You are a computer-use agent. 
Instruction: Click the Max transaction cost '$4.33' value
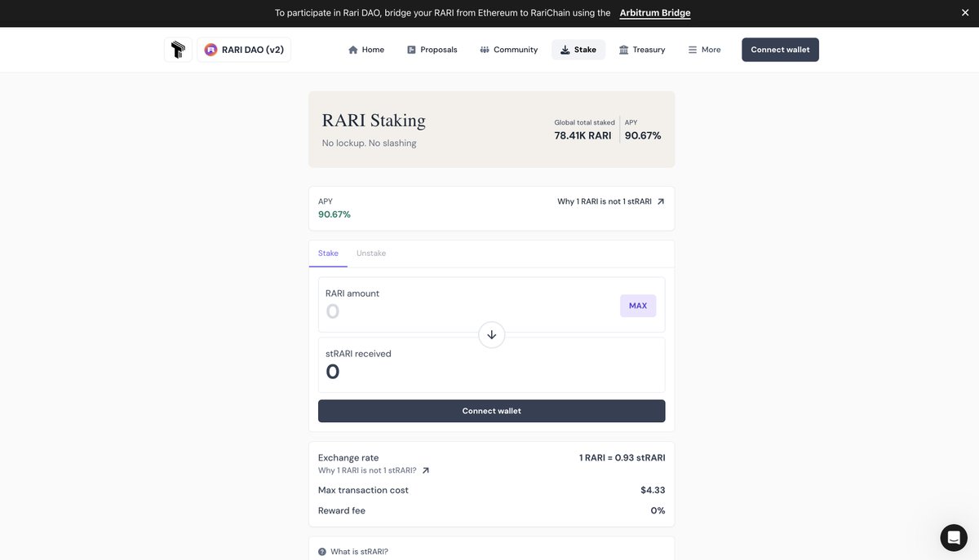click(653, 490)
